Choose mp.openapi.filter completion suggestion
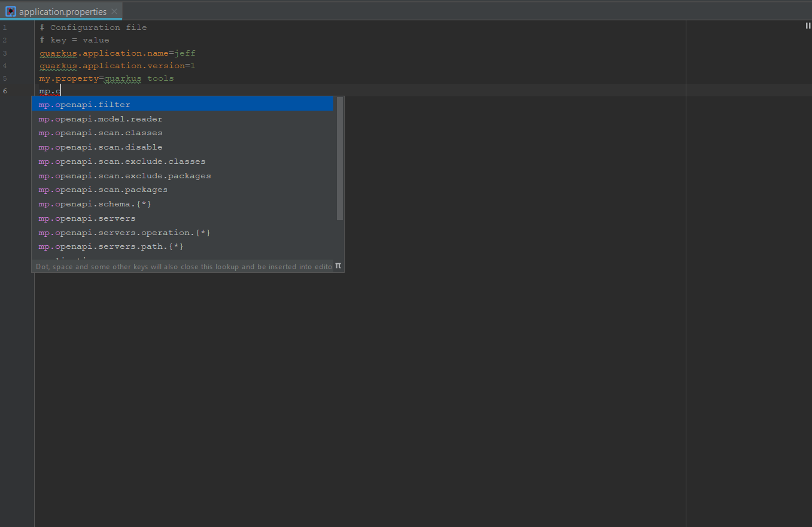The width and height of the screenshot is (812, 527). click(183, 105)
